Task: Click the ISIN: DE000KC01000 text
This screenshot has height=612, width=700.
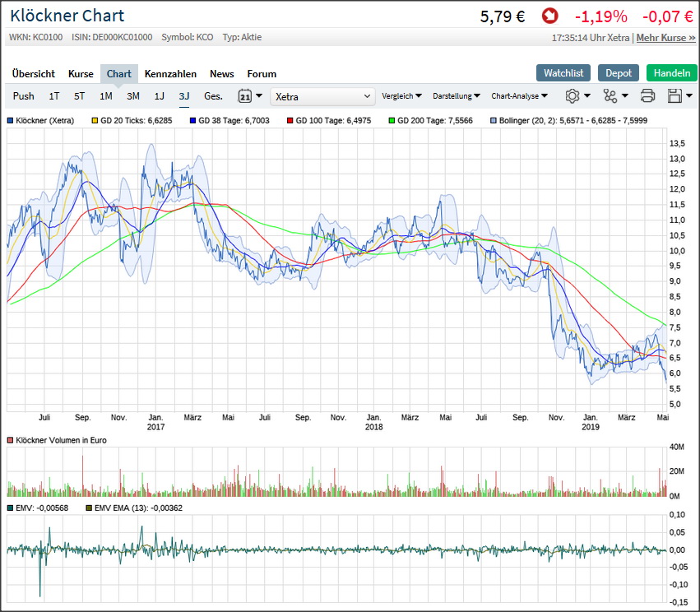Action: pos(112,37)
